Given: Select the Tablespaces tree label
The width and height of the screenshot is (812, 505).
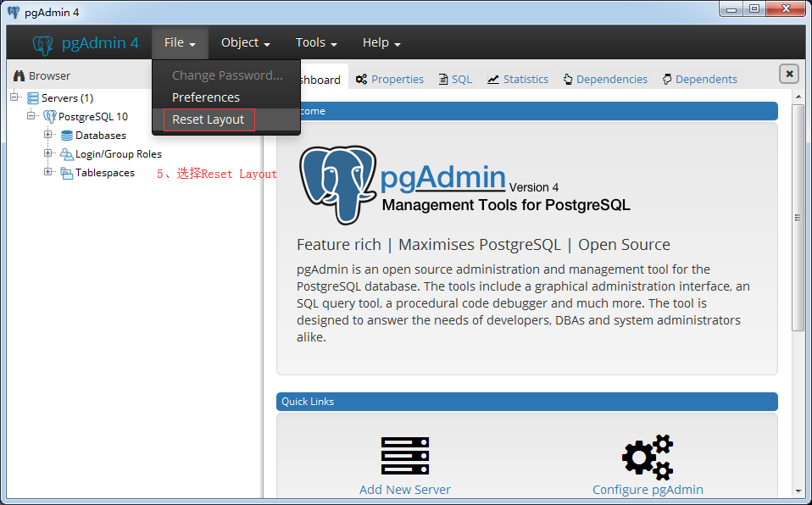Looking at the screenshot, I should click(105, 173).
